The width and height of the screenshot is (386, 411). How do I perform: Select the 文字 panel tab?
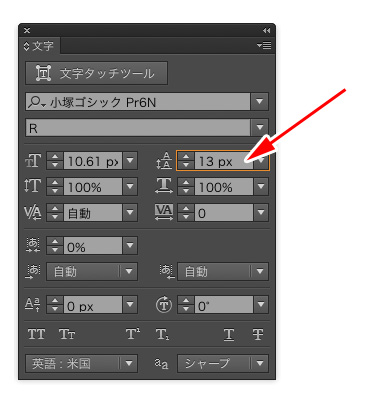coord(39,46)
